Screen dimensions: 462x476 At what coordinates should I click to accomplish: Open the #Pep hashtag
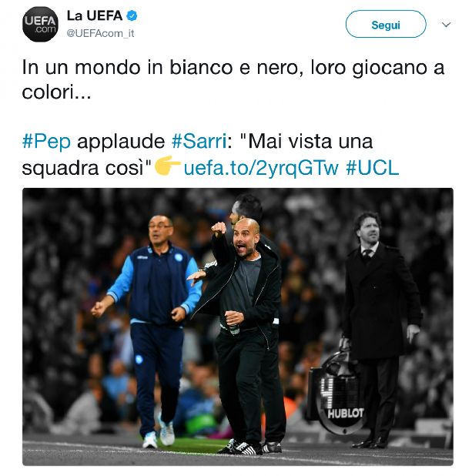(x=46, y=142)
